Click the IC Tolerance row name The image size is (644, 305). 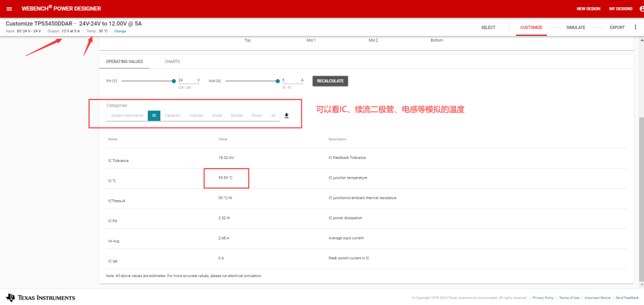118,160
